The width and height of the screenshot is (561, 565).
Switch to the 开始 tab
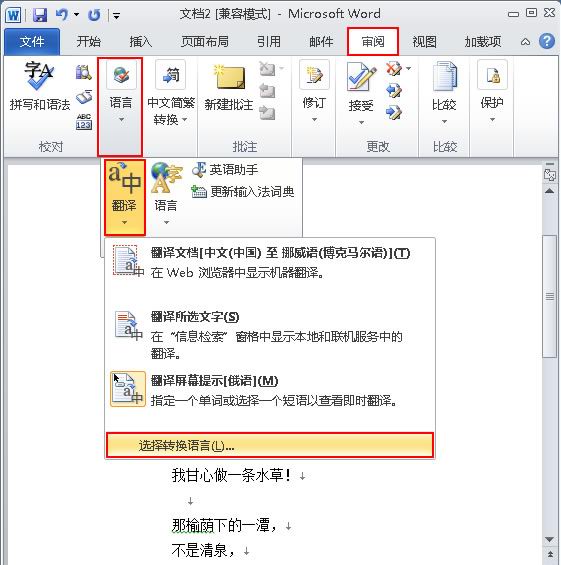[x=88, y=42]
